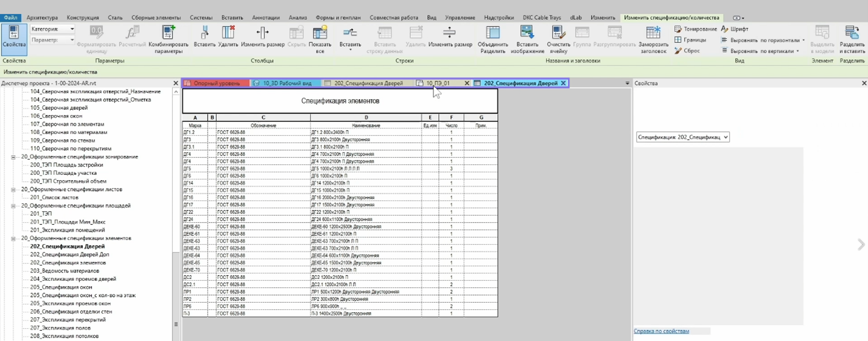This screenshot has width=868, height=341.
Task: Switch to Управление ribbon tab
Action: [460, 18]
